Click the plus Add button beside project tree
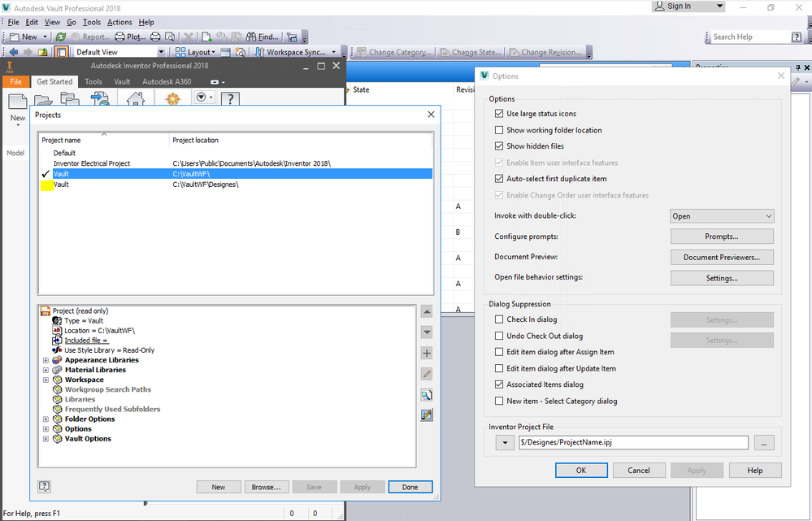The width and height of the screenshot is (812, 521). pos(427,354)
